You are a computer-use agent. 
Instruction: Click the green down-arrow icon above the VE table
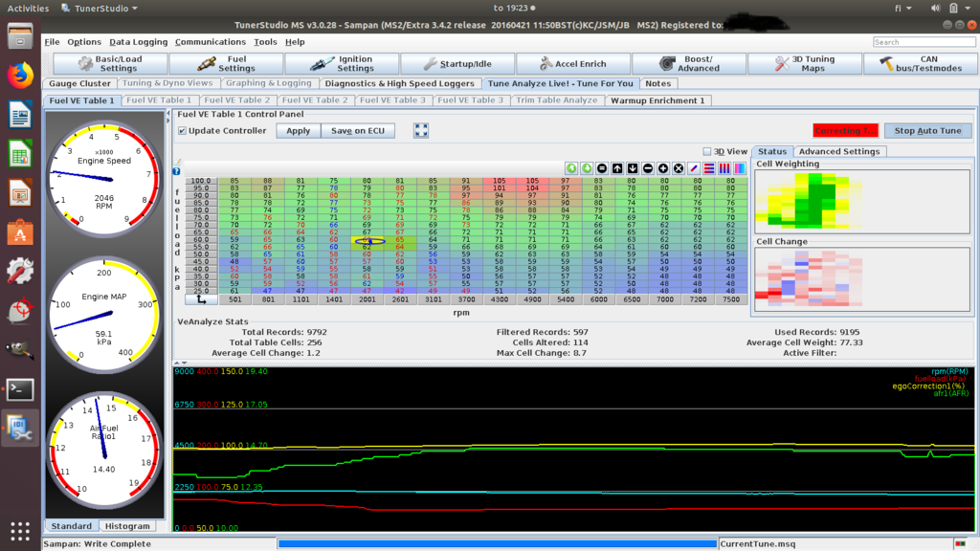pos(587,168)
